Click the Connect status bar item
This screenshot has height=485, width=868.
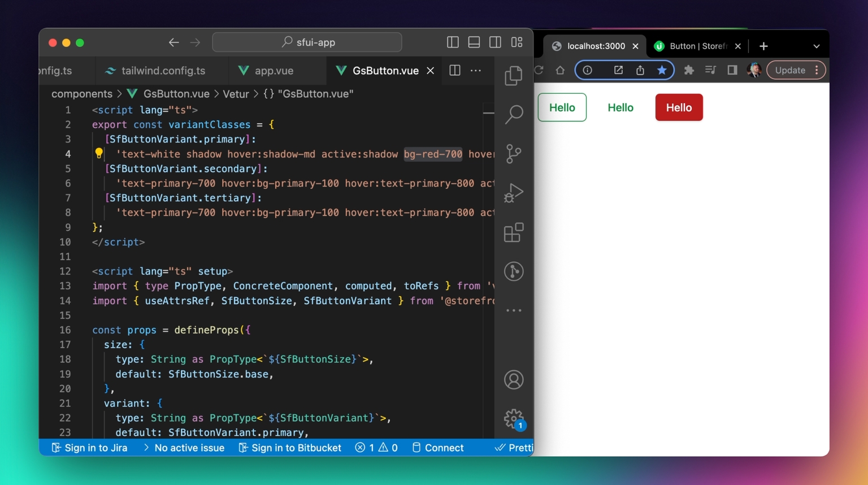438,448
